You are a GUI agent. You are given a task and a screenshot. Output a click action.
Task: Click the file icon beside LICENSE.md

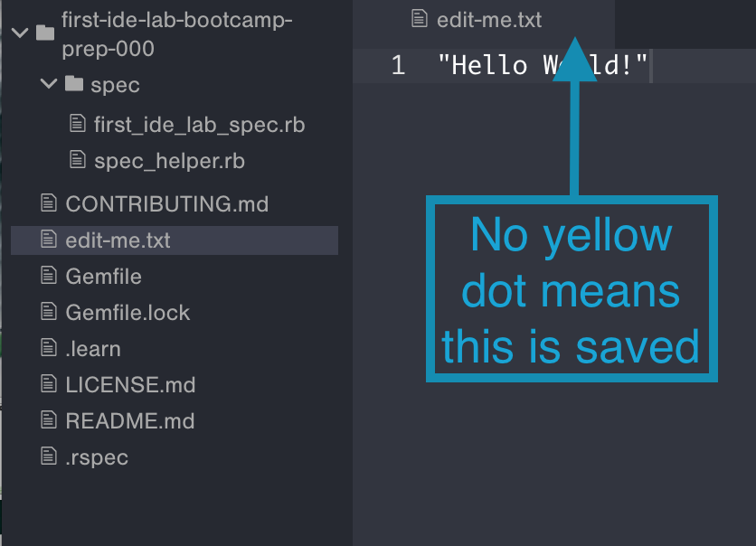(x=48, y=384)
